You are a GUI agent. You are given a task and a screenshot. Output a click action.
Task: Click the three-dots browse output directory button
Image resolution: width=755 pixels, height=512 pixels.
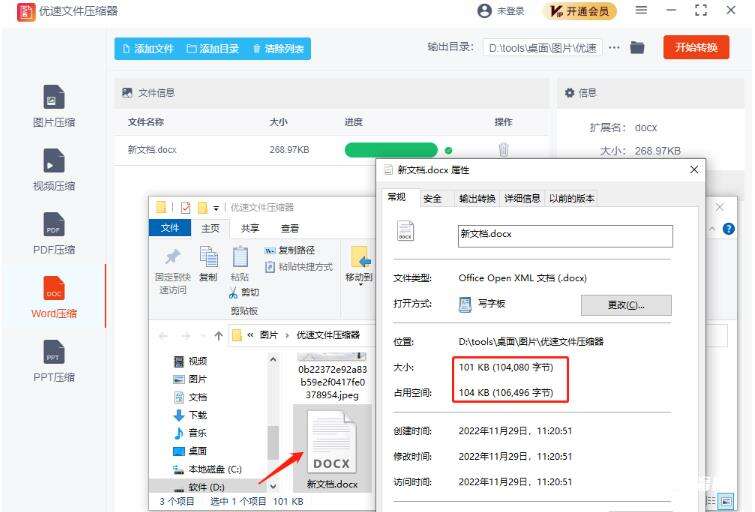(614, 47)
